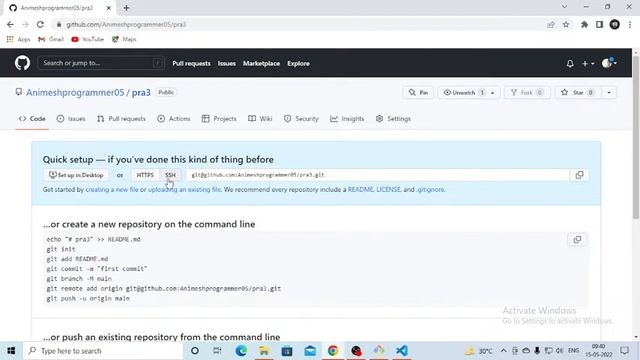This screenshot has width=640, height=360.
Task: Click the Windows taskbar search box
Action: click(103, 351)
